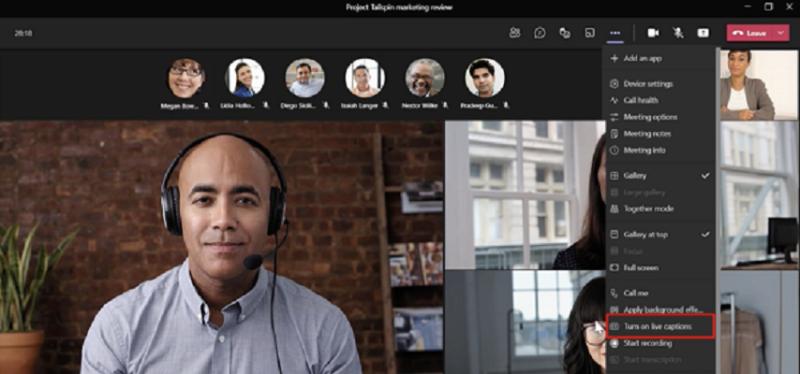Open the meeting chat icon
Screen dimensions: 800x374
[539, 33]
